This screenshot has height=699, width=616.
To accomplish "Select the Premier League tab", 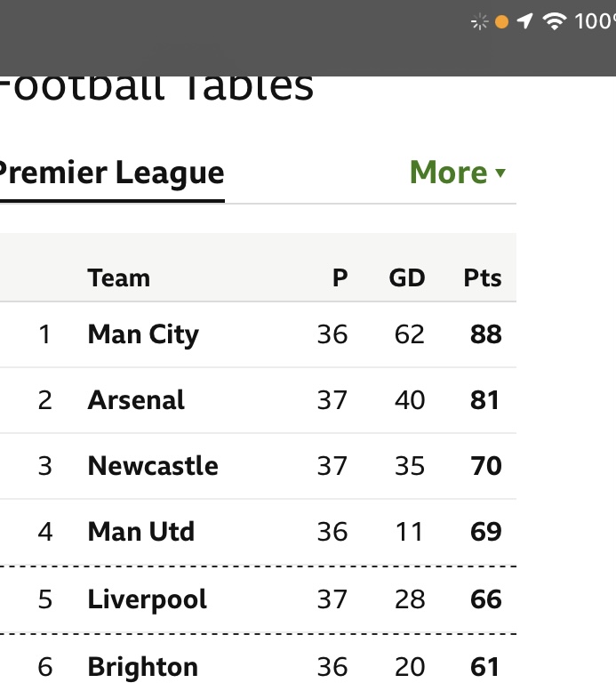I will pos(111,173).
